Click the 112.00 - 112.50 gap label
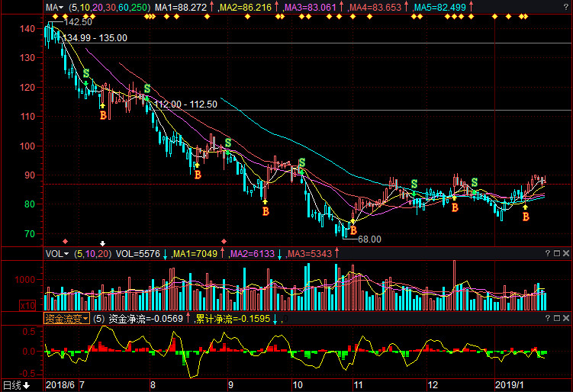Viewport: 573px width, 392px height. coord(185,104)
